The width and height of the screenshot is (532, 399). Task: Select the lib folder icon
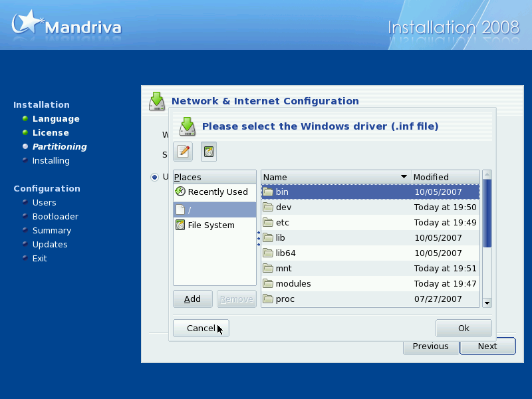point(268,237)
